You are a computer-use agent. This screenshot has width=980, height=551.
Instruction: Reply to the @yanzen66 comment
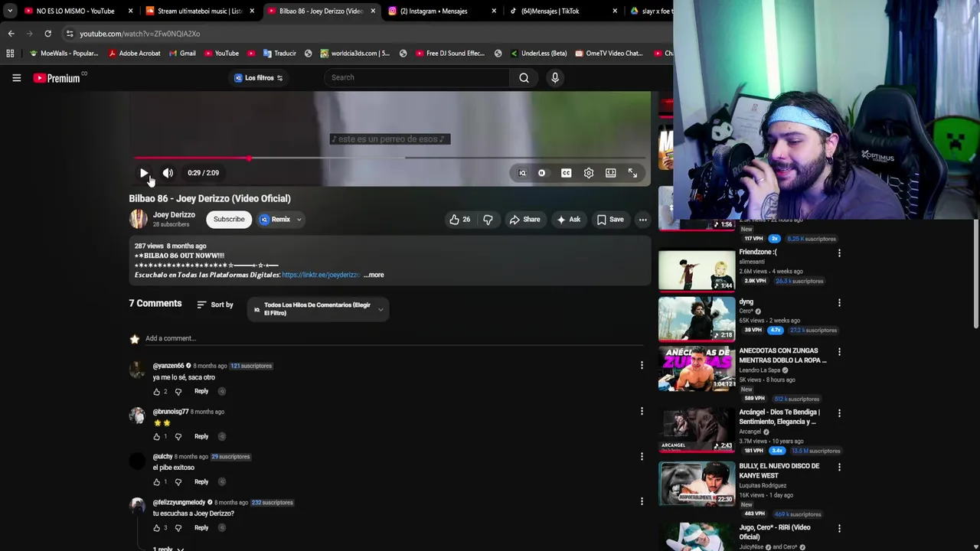[x=201, y=391]
